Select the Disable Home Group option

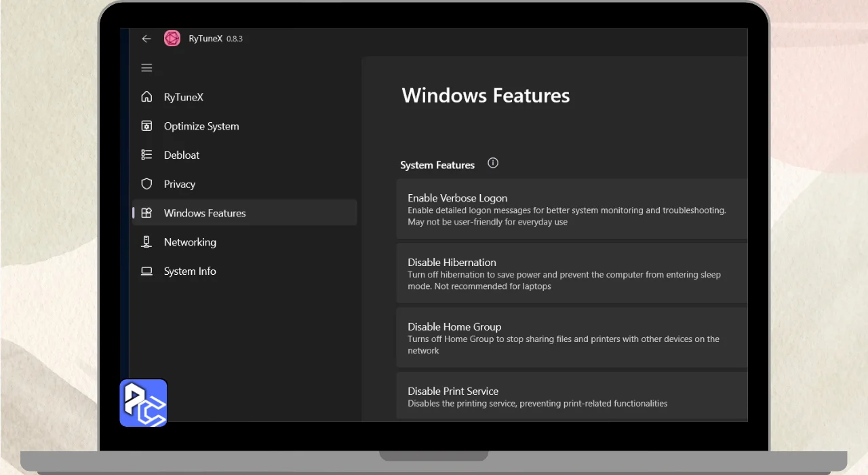point(571,338)
